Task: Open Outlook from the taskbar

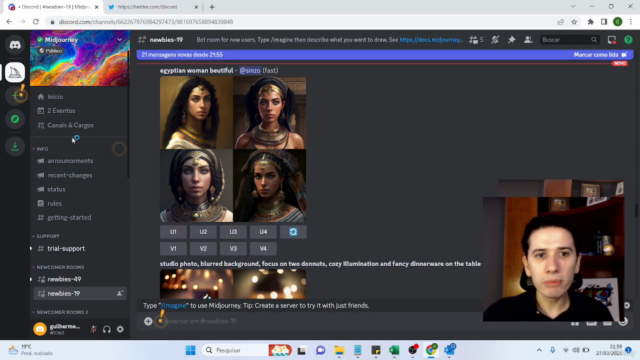Action: coord(449,350)
